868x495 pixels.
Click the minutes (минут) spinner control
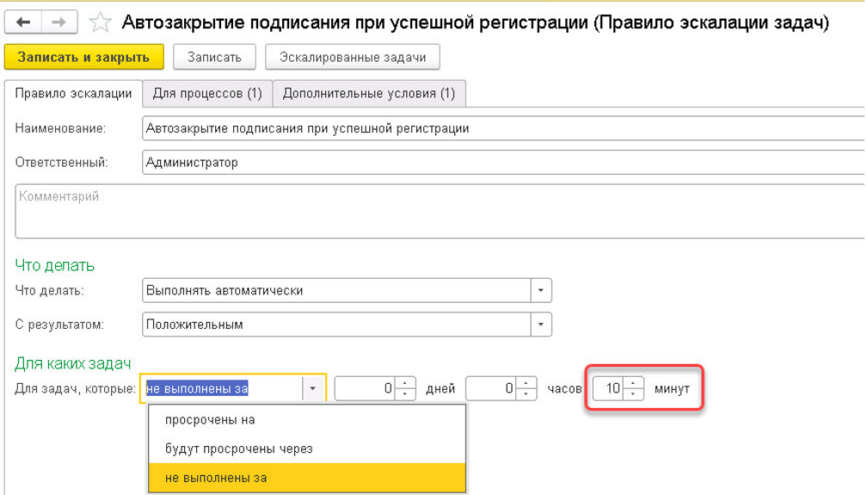pyautogui.click(x=633, y=389)
